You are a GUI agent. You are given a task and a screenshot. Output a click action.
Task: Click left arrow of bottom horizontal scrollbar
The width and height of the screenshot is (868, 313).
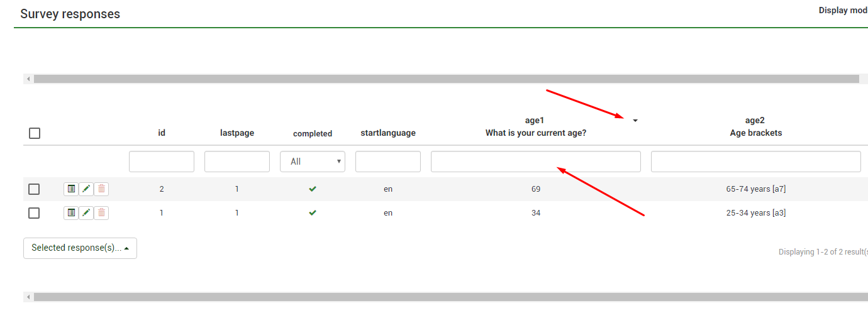coord(28,297)
